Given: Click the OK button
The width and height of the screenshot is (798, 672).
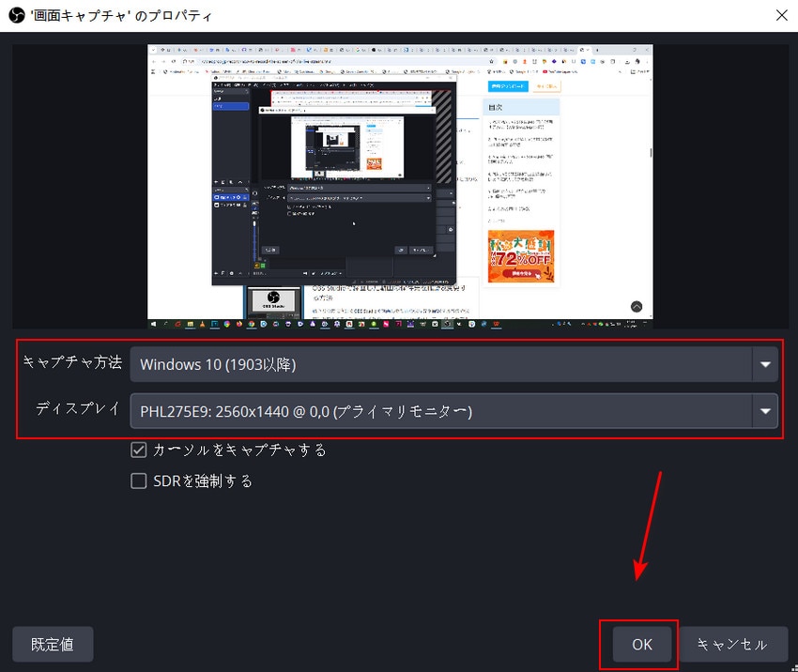Looking at the screenshot, I should 642,644.
